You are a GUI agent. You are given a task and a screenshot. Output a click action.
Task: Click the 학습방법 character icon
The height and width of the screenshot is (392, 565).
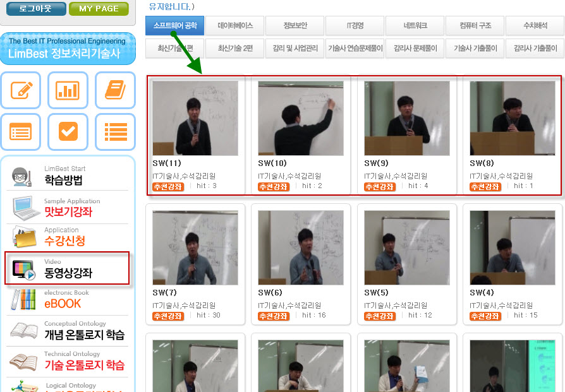(x=21, y=177)
